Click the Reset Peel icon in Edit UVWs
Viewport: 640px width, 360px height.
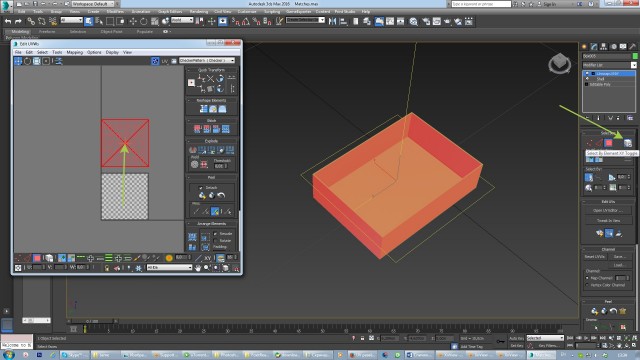(x=221, y=196)
